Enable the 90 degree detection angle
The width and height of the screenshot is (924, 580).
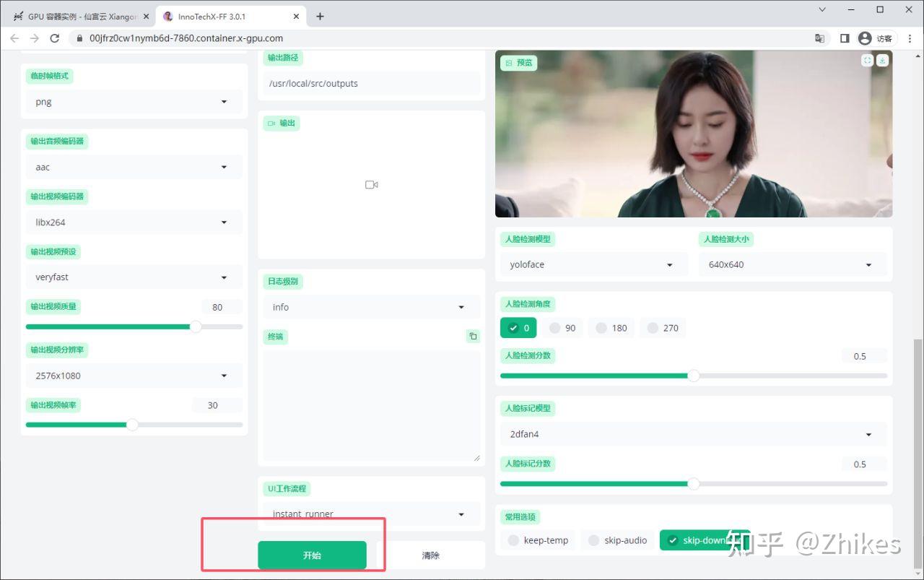[562, 328]
